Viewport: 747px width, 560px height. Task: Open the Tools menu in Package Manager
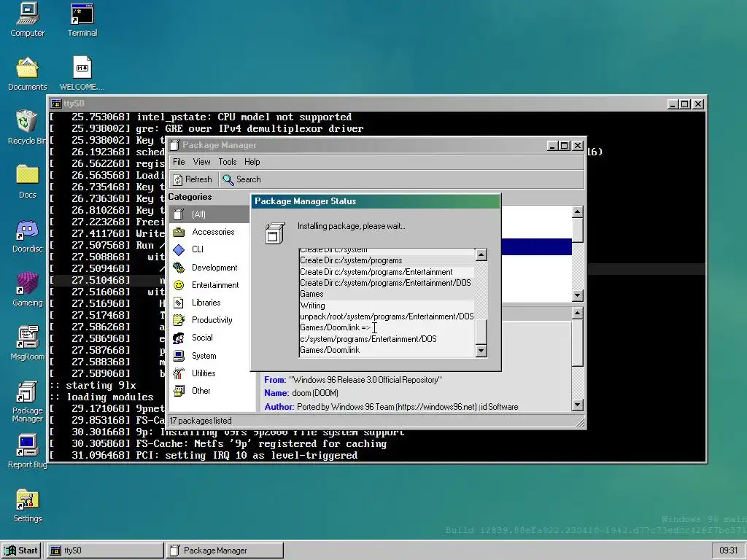point(228,162)
